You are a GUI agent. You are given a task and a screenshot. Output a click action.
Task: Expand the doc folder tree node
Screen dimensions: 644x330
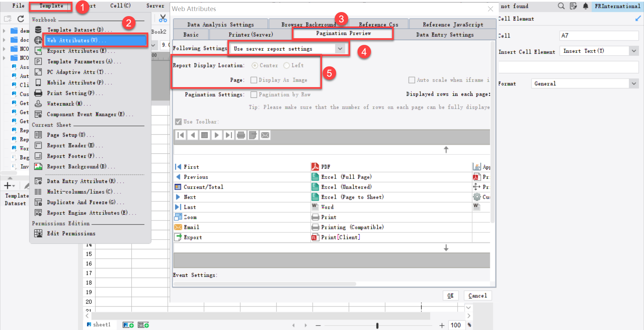click(x=4, y=40)
